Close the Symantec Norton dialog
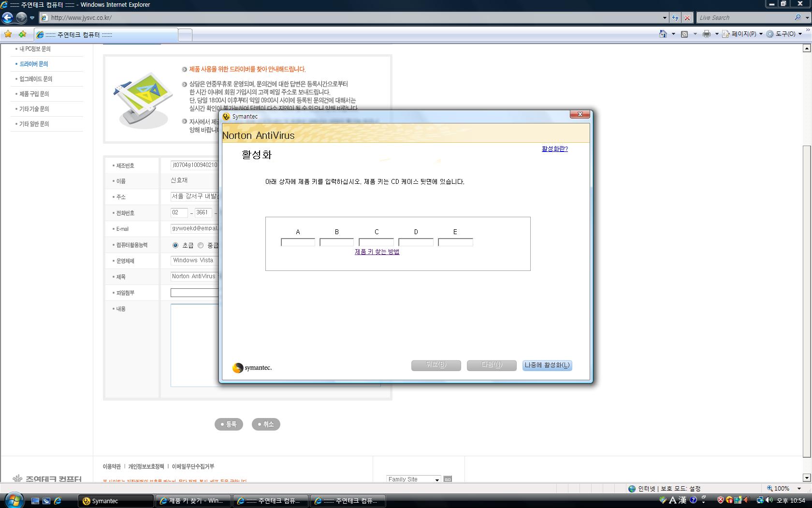The height and width of the screenshot is (508, 812). click(x=580, y=115)
